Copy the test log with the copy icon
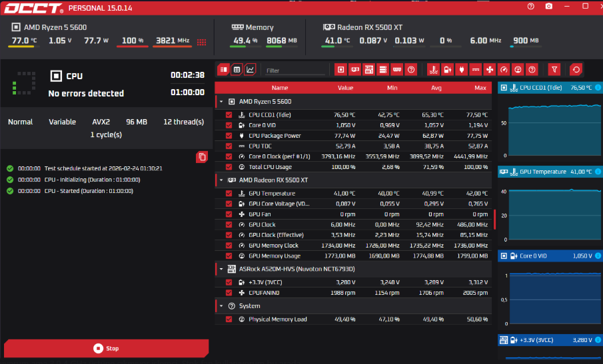 click(x=202, y=157)
